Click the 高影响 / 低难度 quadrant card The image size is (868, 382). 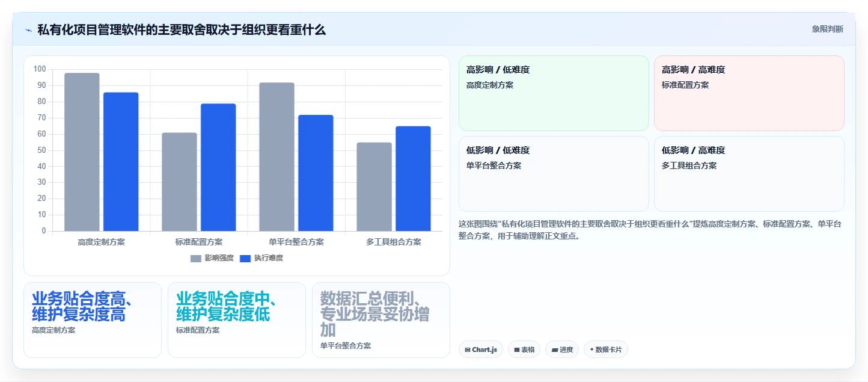(554, 93)
